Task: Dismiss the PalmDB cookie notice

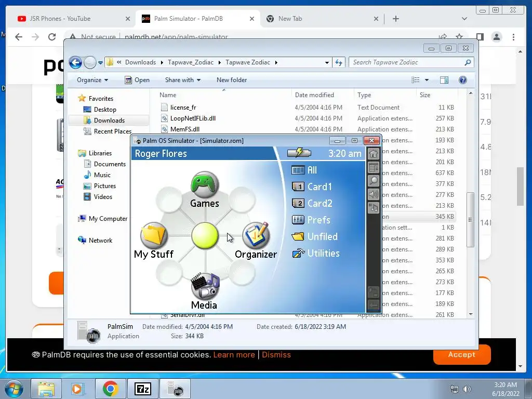Action: click(276, 355)
